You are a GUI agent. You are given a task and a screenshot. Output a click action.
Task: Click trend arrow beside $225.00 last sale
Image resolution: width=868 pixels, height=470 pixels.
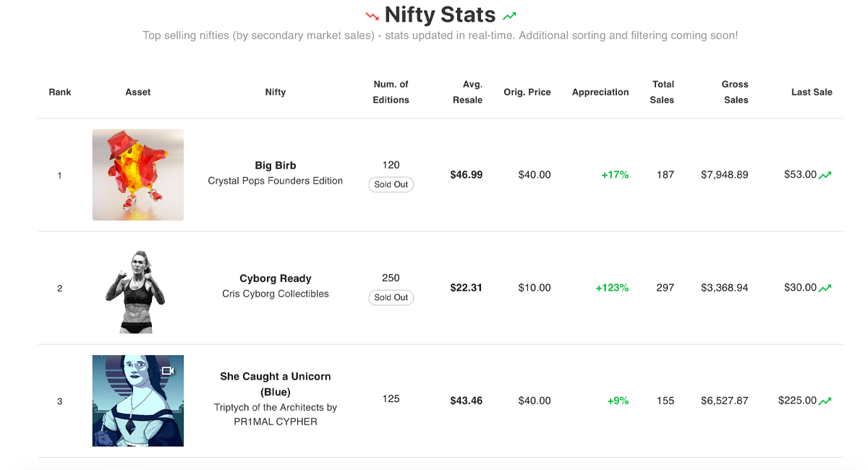tap(825, 401)
